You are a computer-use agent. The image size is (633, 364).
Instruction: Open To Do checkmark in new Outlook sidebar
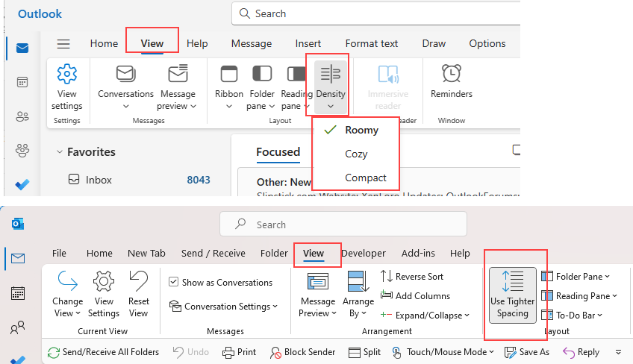22,184
